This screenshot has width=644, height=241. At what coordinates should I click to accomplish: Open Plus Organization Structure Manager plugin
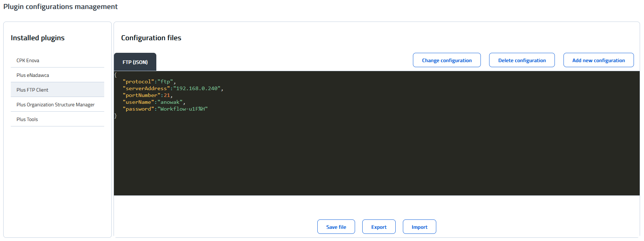click(57, 105)
